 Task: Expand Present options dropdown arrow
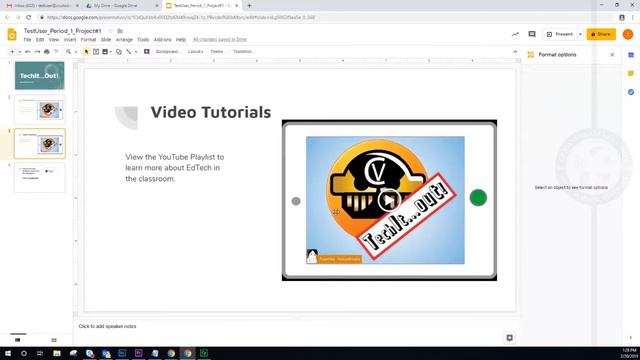[x=580, y=34]
